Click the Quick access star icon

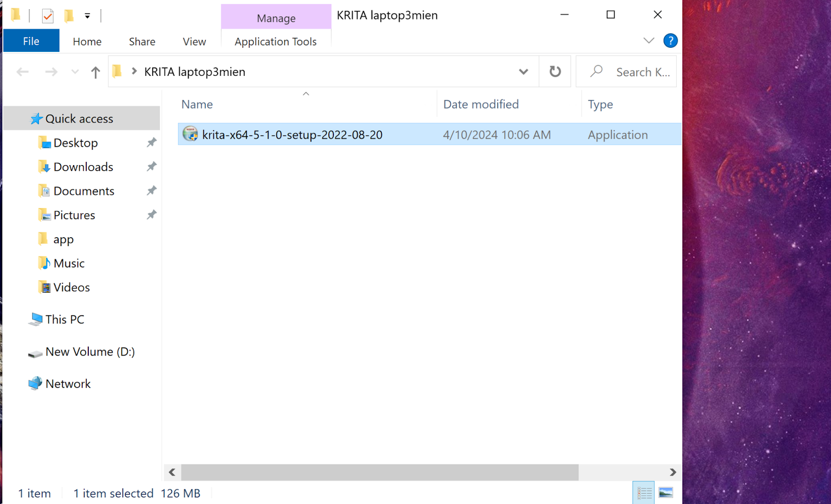click(x=36, y=119)
